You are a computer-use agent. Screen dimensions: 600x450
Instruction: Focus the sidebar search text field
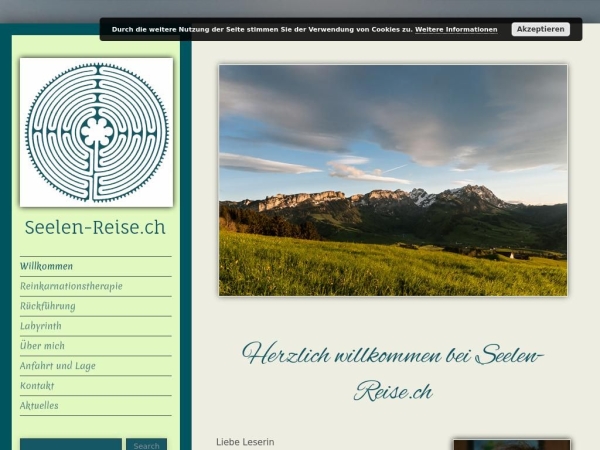click(71, 444)
